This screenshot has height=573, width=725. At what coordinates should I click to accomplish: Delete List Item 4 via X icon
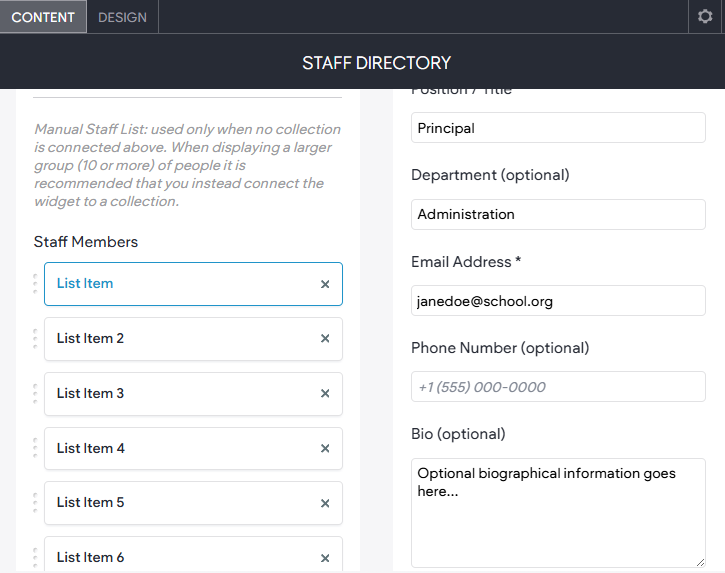[325, 449]
